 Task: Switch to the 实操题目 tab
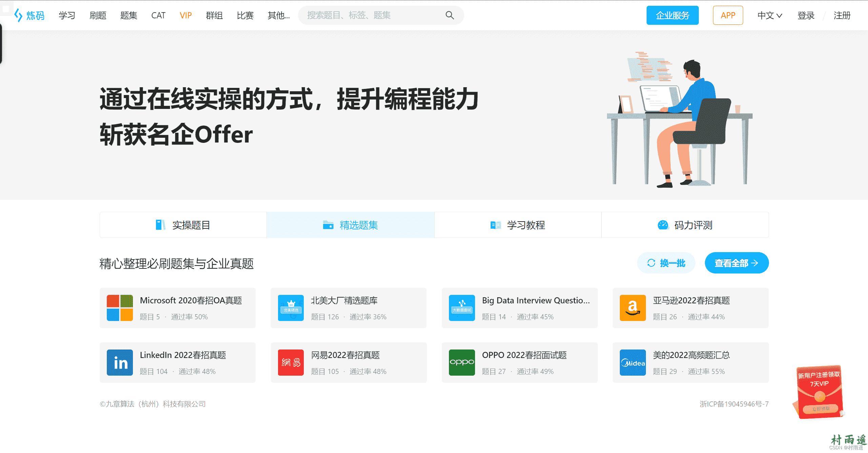click(183, 225)
